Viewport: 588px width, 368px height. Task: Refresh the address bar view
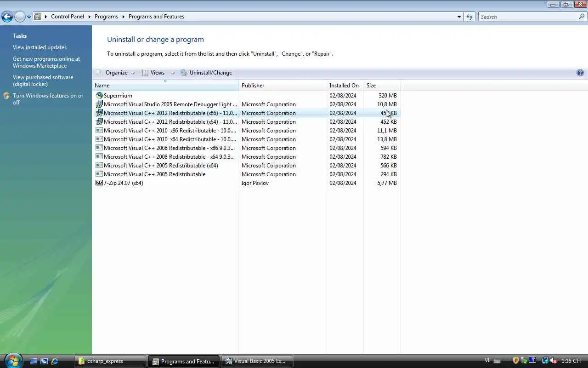[x=469, y=17]
